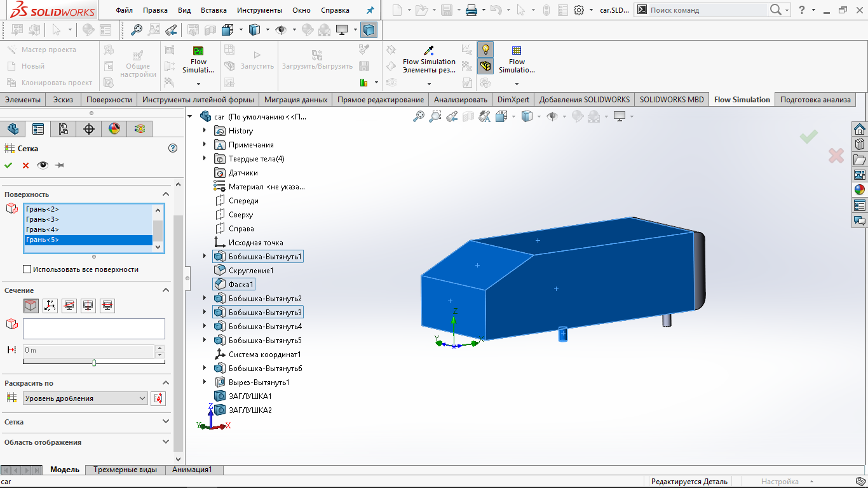Viewport: 868px width, 488px height.
Task: Open the Справка menu
Action: coord(335,10)
